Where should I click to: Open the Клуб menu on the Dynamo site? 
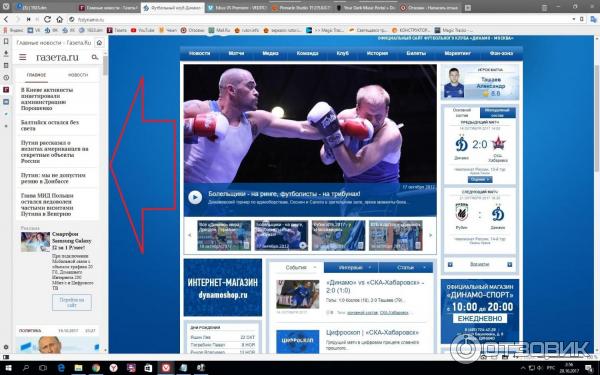pyautogui.click(x=342, y=53)
